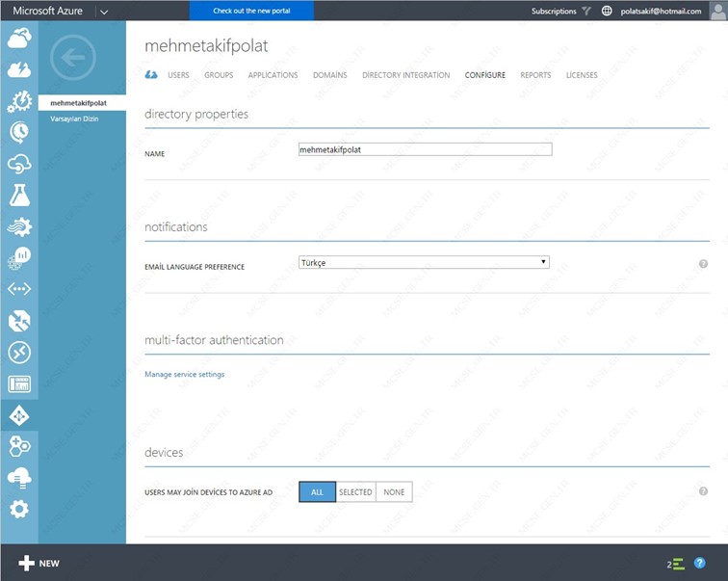Show help for users may join devices
The image size is (728, 581).
(x=703, y=491)
